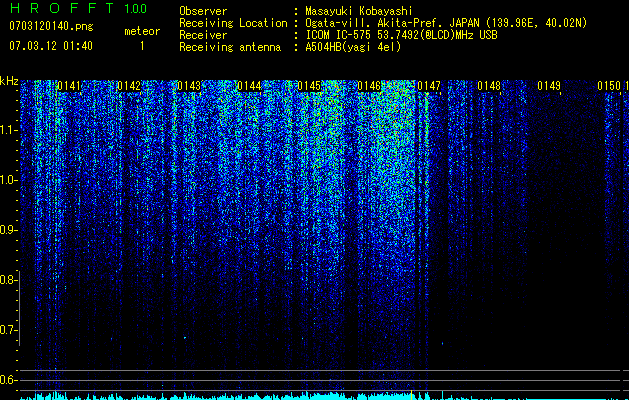This screenshot has width=629, height=400.
Task: Click the 0141 time marker
Action: coord(69,86)
